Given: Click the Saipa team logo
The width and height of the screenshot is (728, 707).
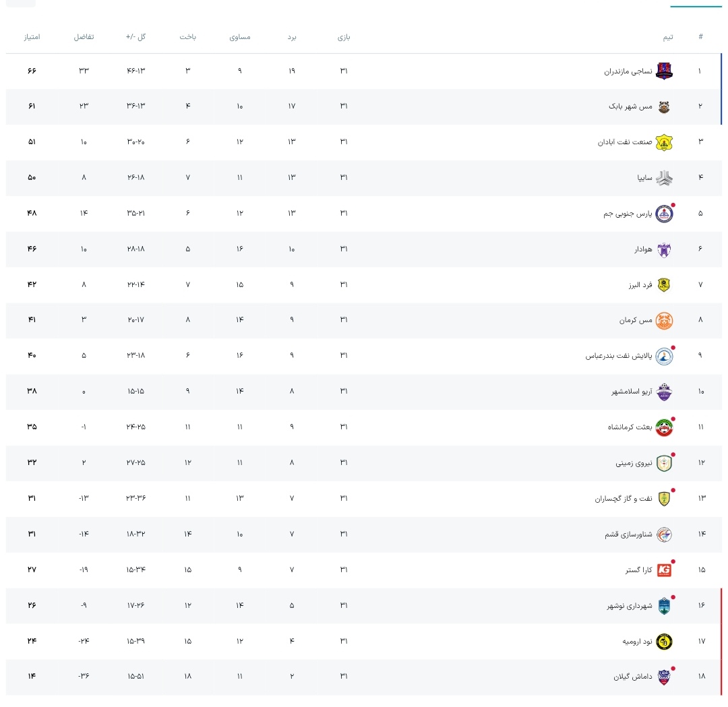Looking at the screenshot, I should tap(664, 178).
